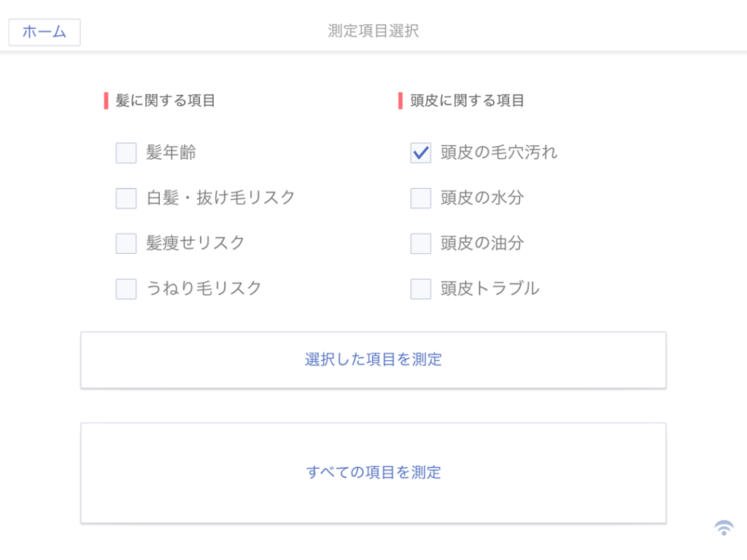Click the 髪年齢 label text
The image size is (747, 560).
[171, 153]
